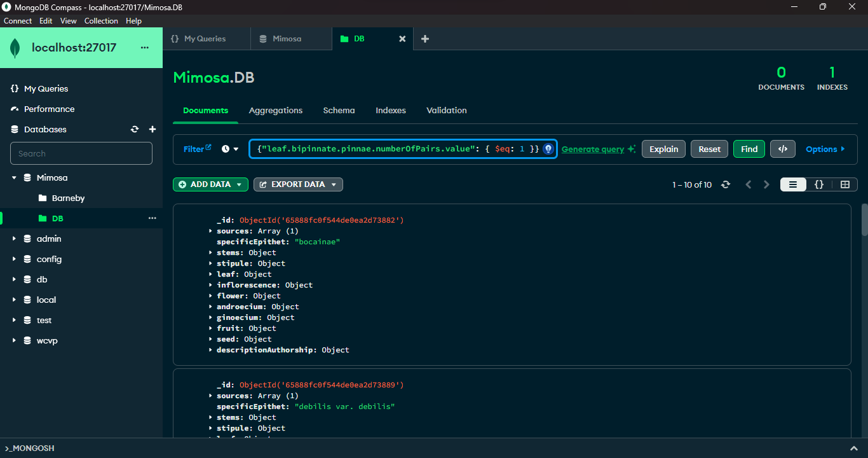Expand fruit object in bocainae document

[210, 328]
